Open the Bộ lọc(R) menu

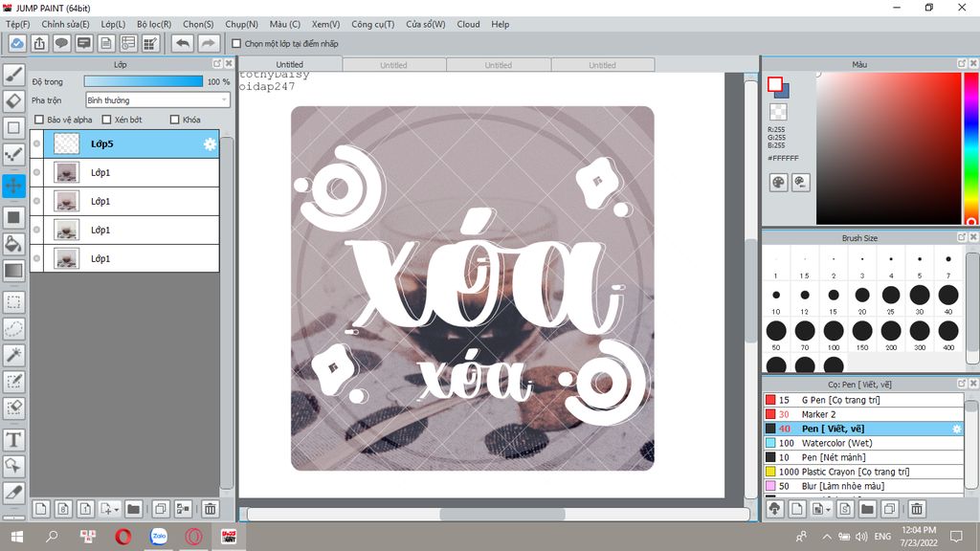154,24
